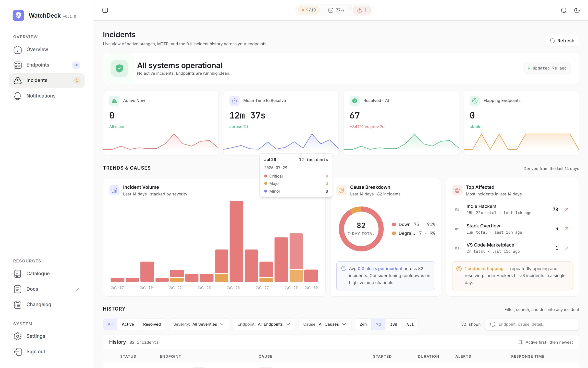The image size is (588, 368).
Task: Click the Jul 25 tallest bar
Action: click(x=236, y=241)
